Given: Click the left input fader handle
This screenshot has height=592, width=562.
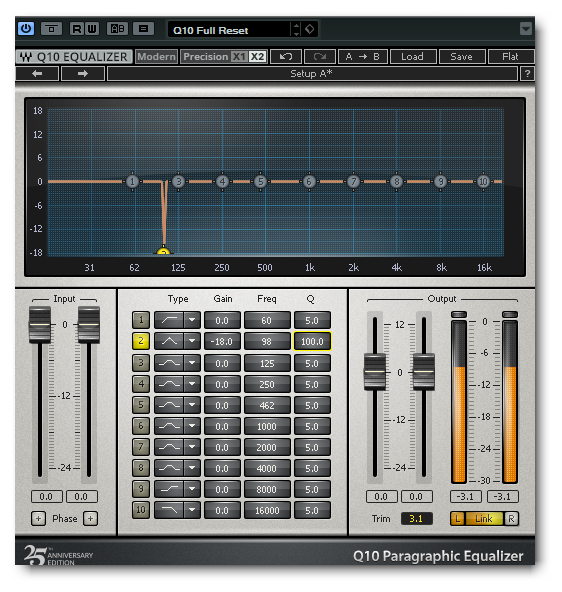Looking at the screenshot, I should point(40,325).
